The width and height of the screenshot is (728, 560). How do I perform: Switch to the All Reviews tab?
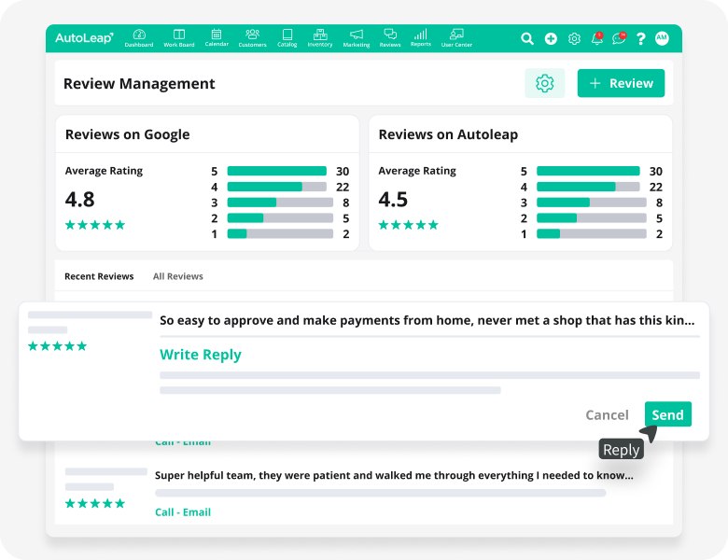177,276
